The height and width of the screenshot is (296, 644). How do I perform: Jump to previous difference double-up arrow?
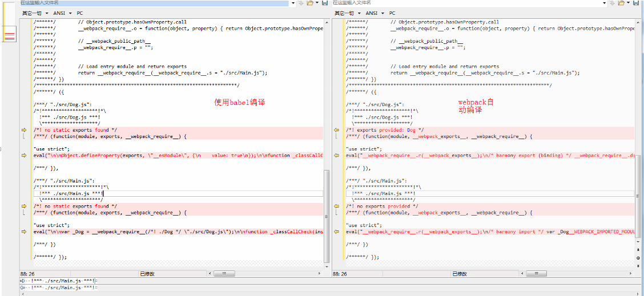click(x=639, y=250)
